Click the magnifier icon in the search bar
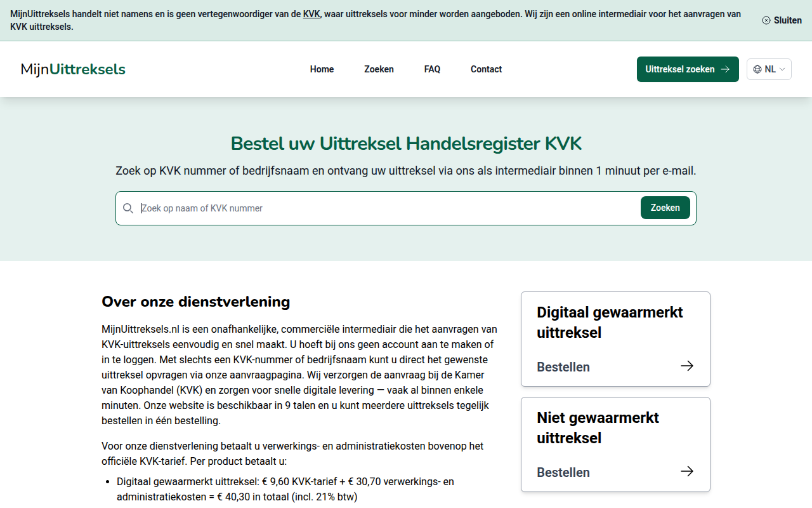Image resolution: width=812 pixels, height=508 pixels. tap(128, 208)
